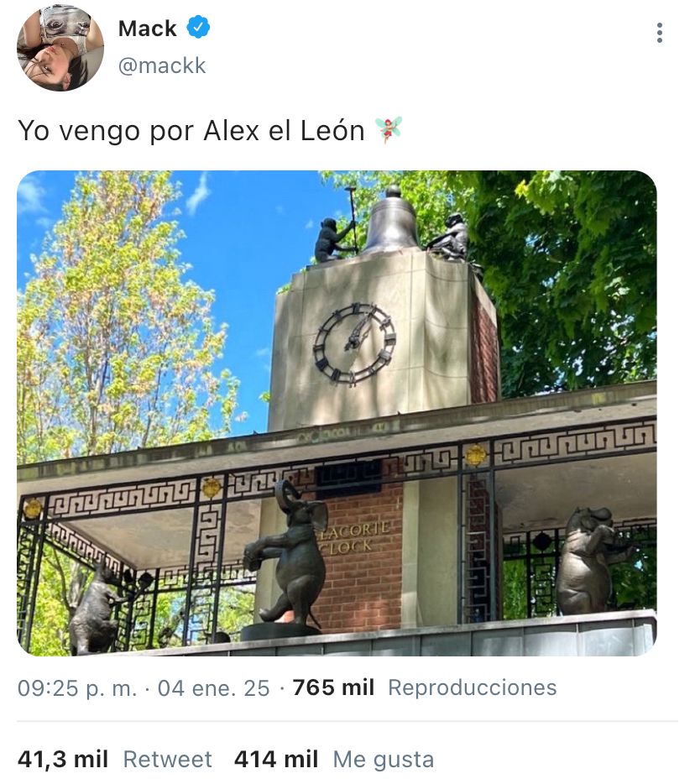
Task: Click the 04 ene. 25 date
Action: (213, 688)
